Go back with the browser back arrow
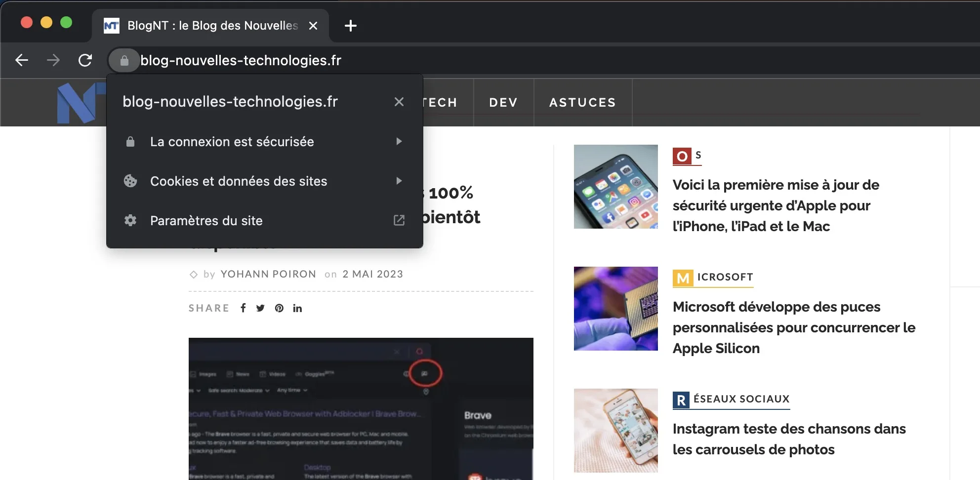 click(22, 60)
